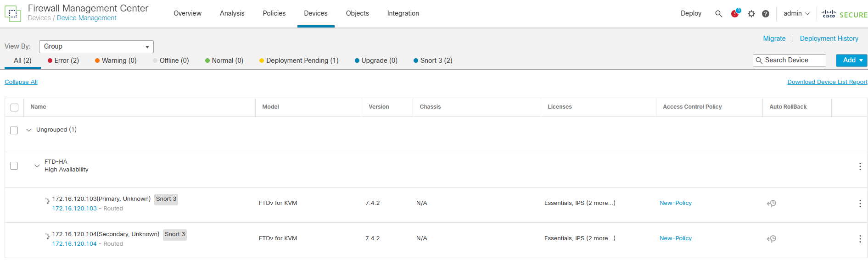Open three-dot menu for 172.16.120.103
This screenshot has width=868, height=265.
(x=860, y=204)
